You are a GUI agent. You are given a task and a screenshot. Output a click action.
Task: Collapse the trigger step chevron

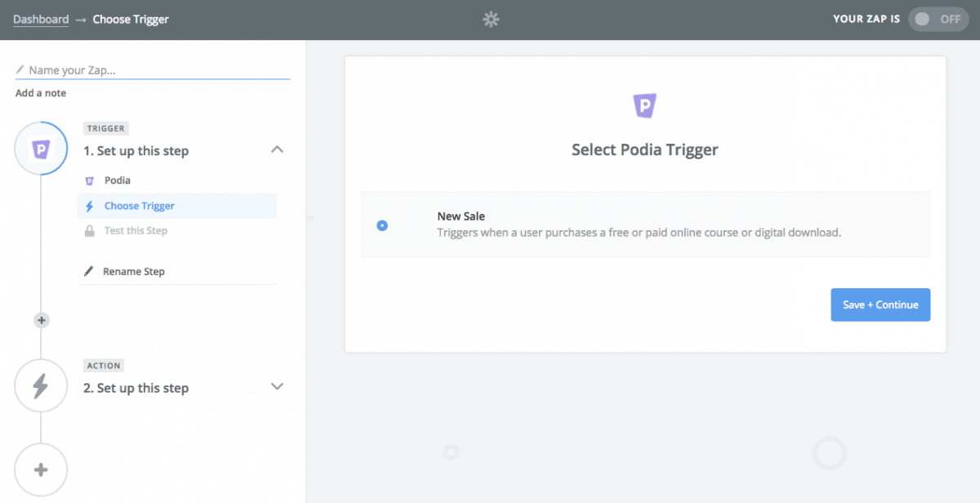(277, 149)
